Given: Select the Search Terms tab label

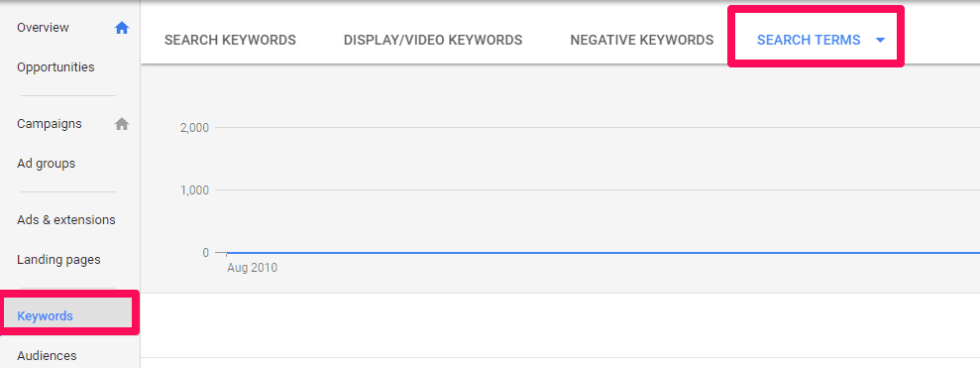Looking at the screenshot, I should [x=809, y=41].
